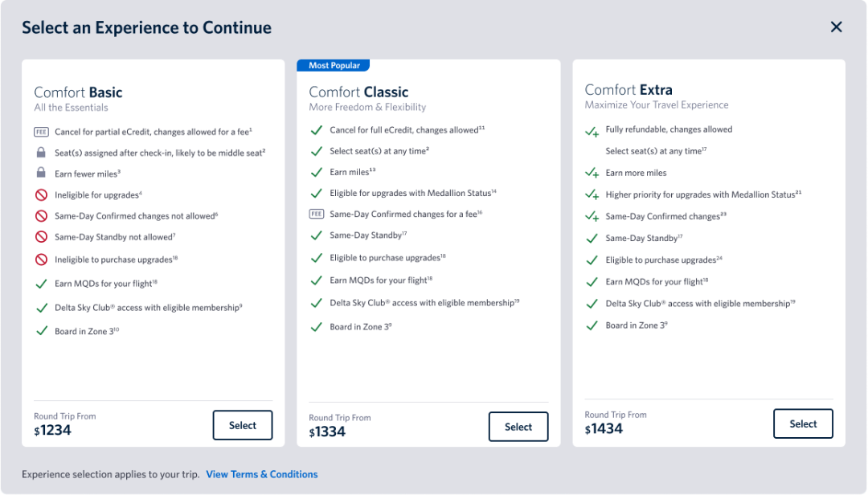
Task: Click the check beside Board in Zone 3 in Classic
Action: tap(317, 325)
